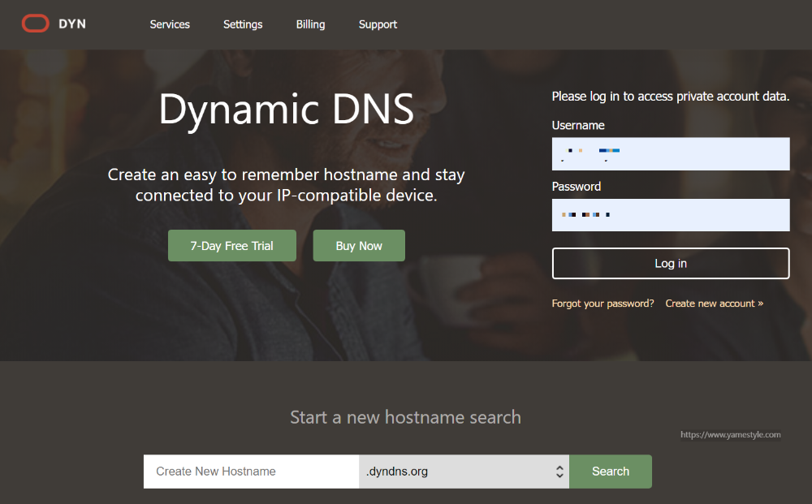Click the Create New Hostname field
The width and height of the screenshot is (812, 504).
click(x=251, y=472)
